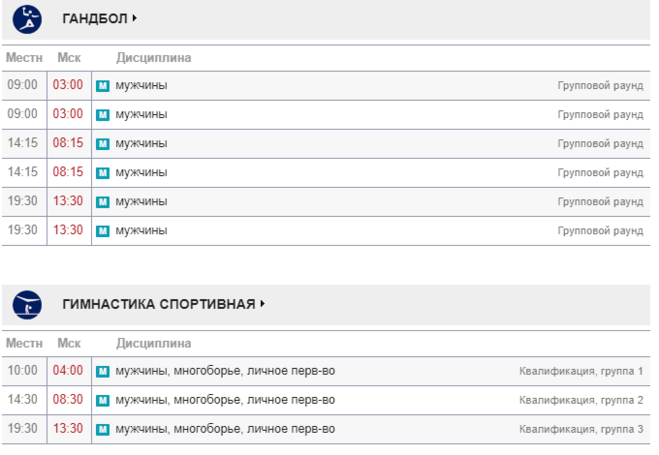Image resolution: width=659 pixels, height=455 pixels.
Task: Click the M badge in the first 14:15 handball row
Action: coord(103,144)
